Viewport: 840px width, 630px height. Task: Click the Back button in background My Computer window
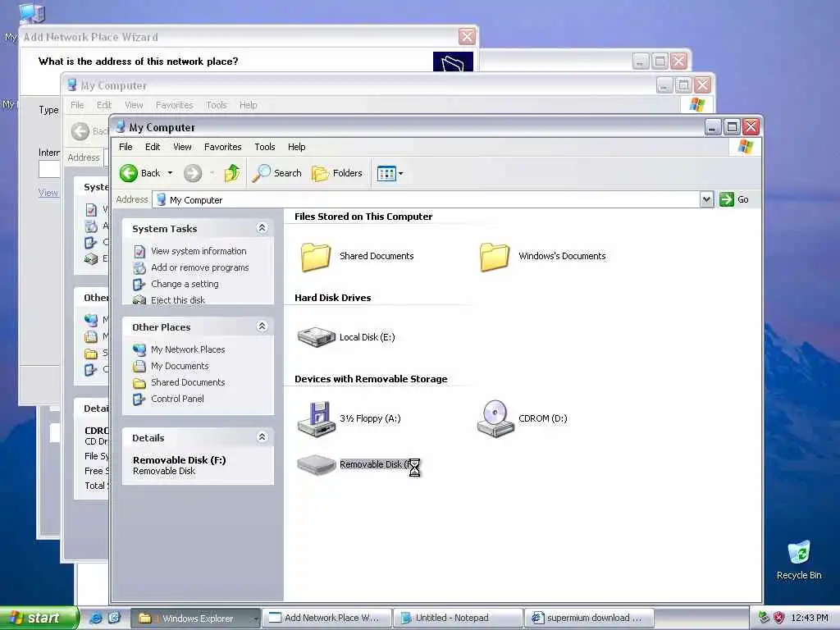(89, 131)
